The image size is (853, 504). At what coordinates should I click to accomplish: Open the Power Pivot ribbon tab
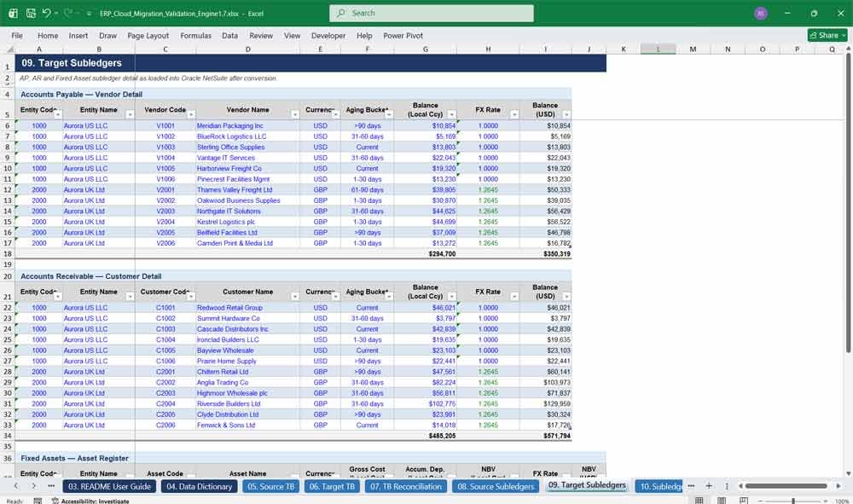click(x=403, y=35)
